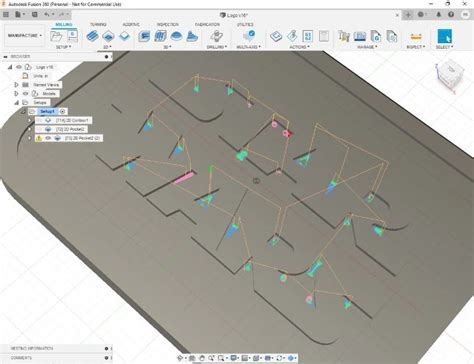Click the Pan hand icon in the navigation bar
Viewport: 474px width, 364px height.
[202, 358]
